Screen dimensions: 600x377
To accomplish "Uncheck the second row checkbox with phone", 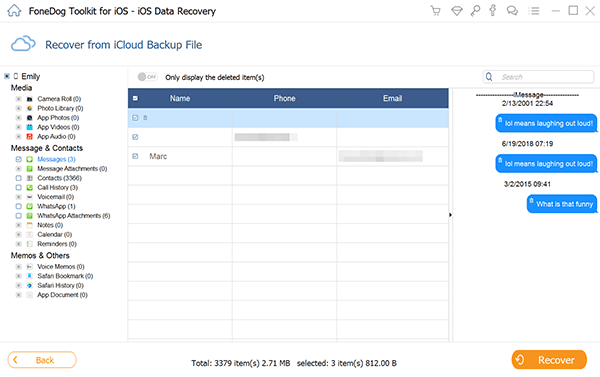I will (x=135, y=137).
